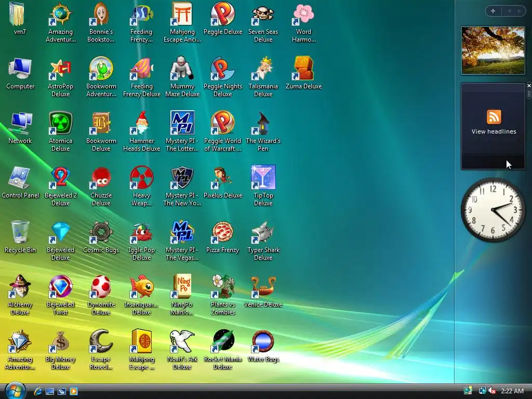Select the Computer desktop icon
532x399 pixels.
pos(20,74)
